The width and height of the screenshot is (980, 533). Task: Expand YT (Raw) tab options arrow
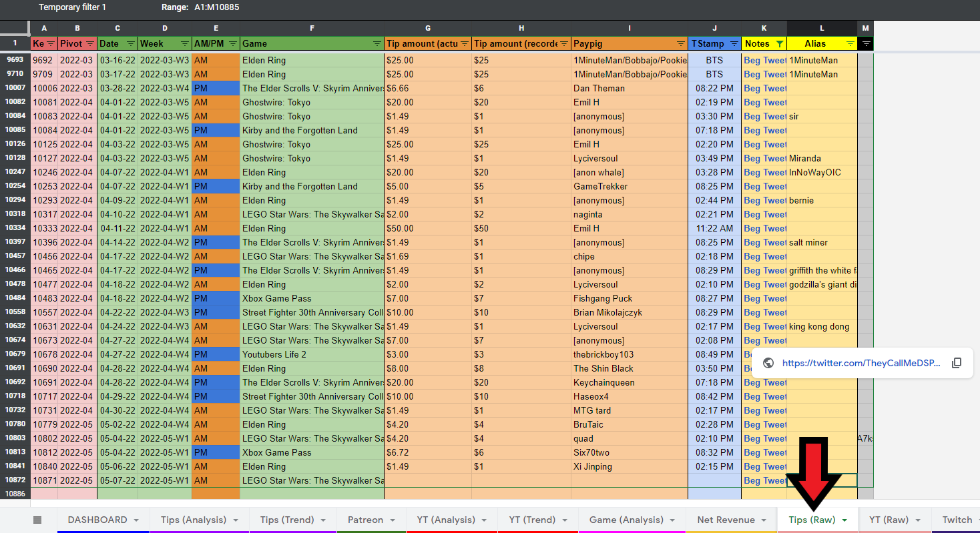917,520
